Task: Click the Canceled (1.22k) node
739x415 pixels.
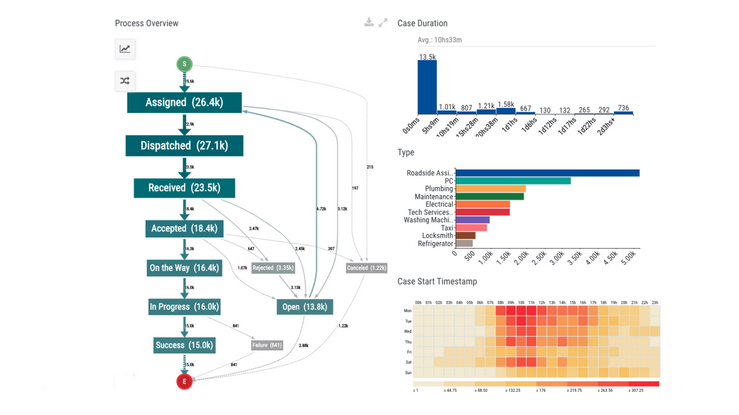Action: click(x=365, y=268)
